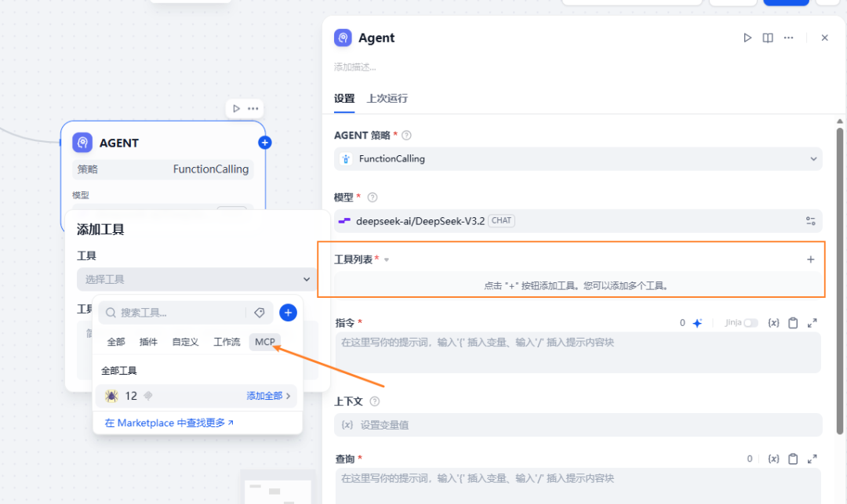Image resolution: width=847 pixels, height=504 pixels.
Task: Click into the 查询 text area
Action: pos(578,486)
